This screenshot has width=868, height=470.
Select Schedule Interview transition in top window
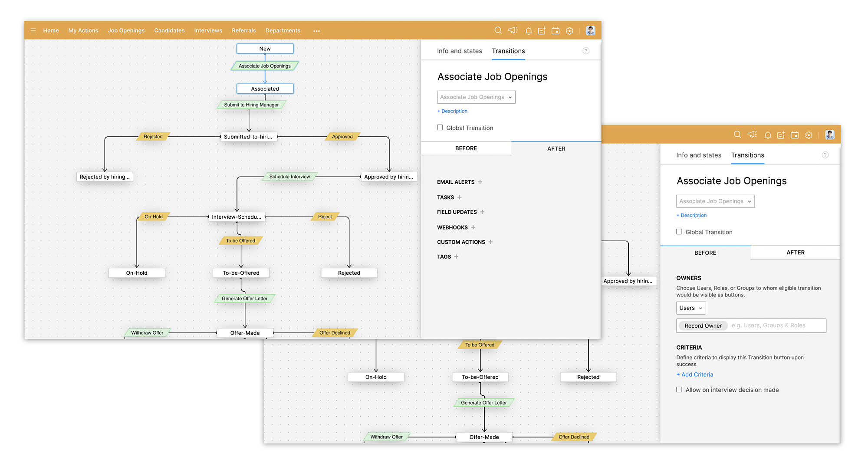pos(289,177)
